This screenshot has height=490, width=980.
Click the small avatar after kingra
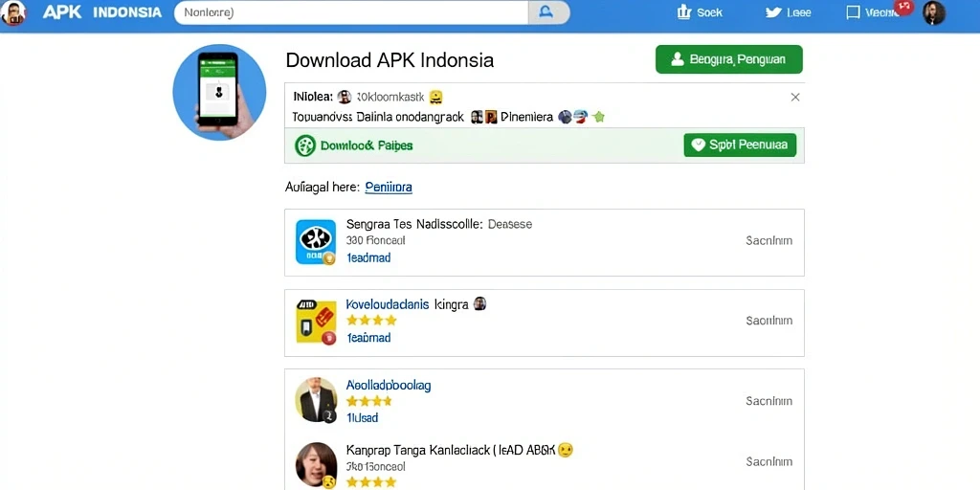(479, 303)
